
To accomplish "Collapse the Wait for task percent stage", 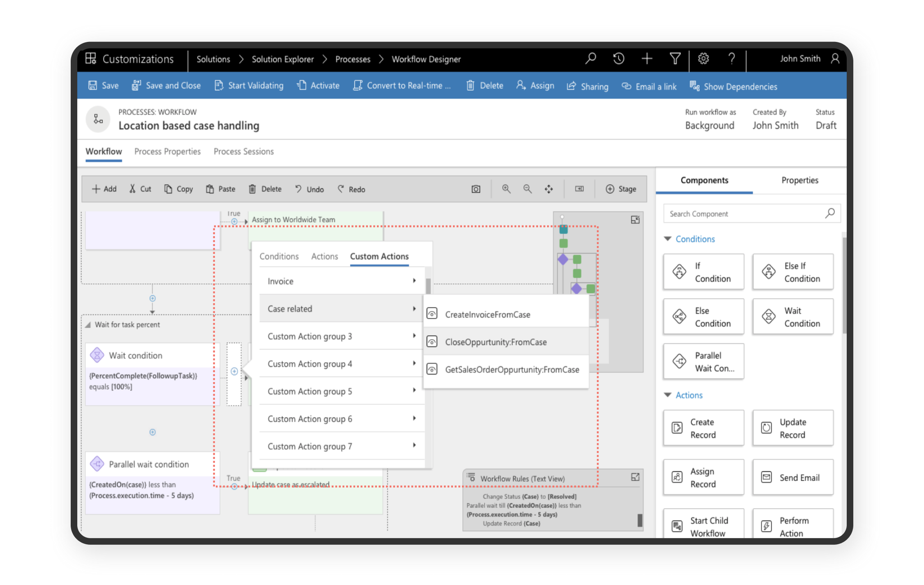I will [88, 325].
